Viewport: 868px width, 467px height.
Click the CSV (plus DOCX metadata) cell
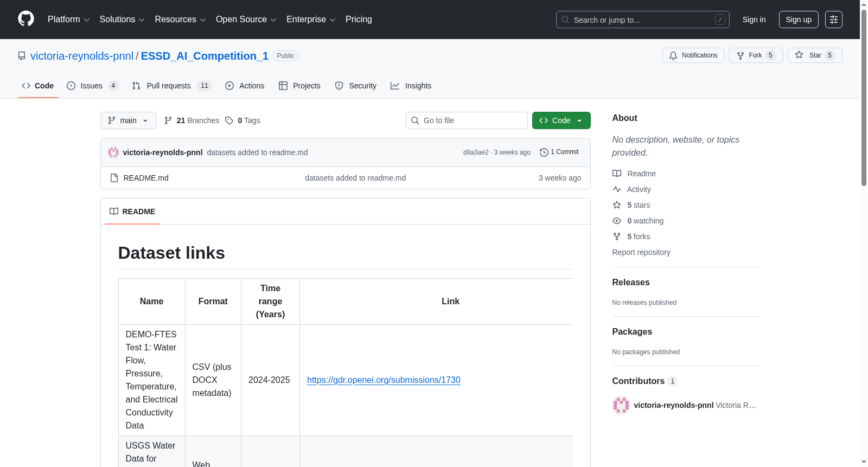[213, 380]
